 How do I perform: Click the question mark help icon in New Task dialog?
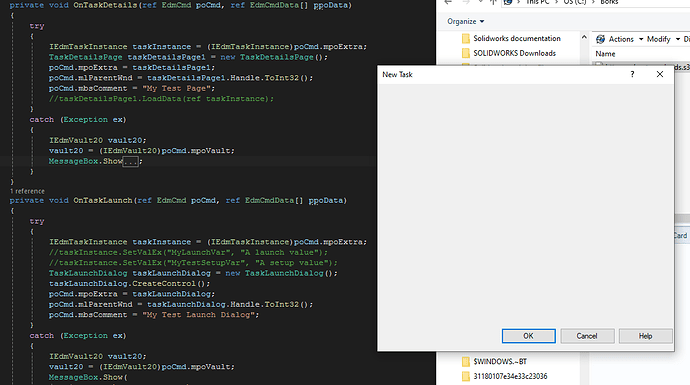pos(632,74)
